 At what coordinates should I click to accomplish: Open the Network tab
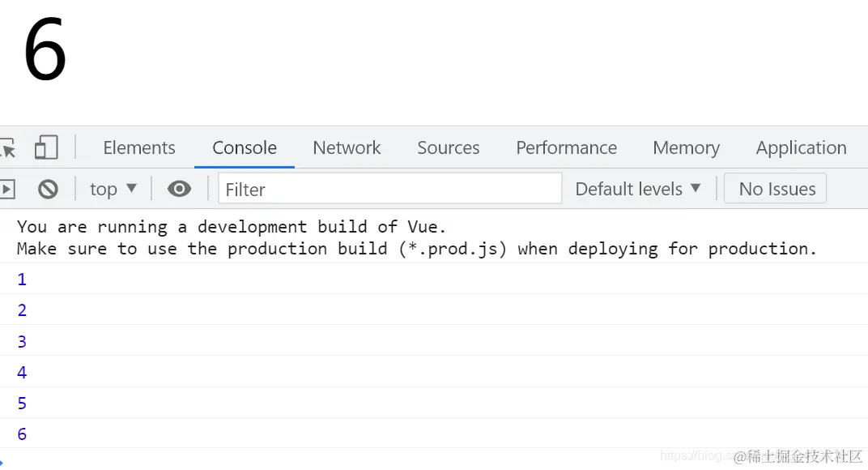[x=347, y=147]
